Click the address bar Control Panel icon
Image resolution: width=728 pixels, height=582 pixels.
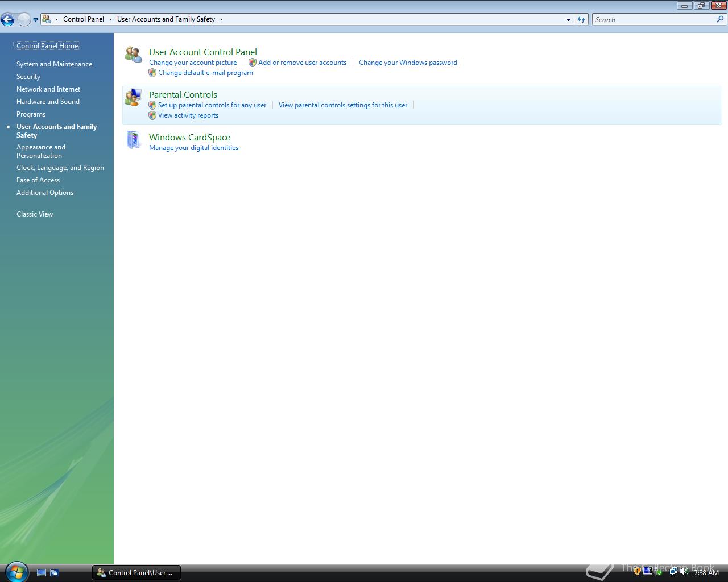[47, 19]
